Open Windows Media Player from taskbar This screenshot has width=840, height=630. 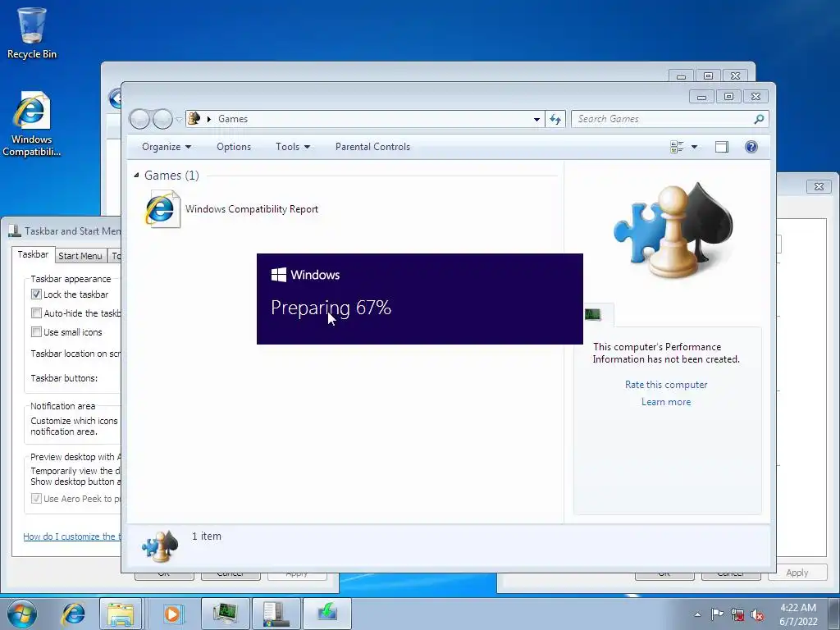tap(172, 614)
